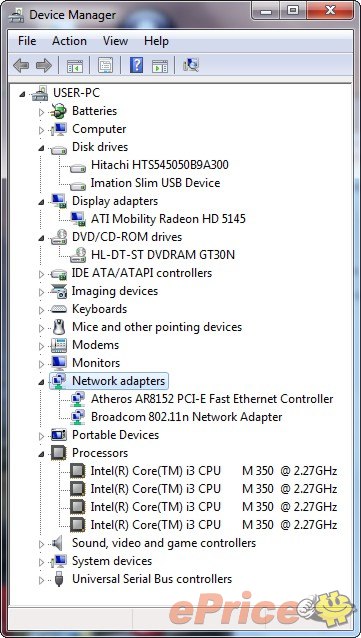The image size is (361, 638).
Task: Click the Processors chip category icon
Action: 59,453
